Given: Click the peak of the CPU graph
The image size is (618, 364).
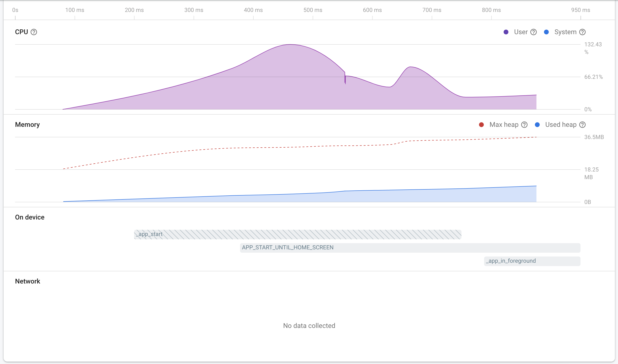Looking at the screenshot, I should (x=290, y=45).
